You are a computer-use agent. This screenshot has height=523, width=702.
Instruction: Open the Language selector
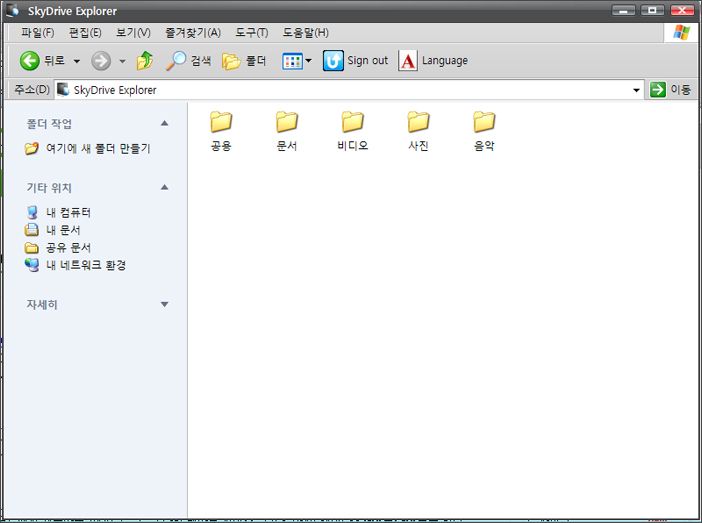click(x=433, y=60)
